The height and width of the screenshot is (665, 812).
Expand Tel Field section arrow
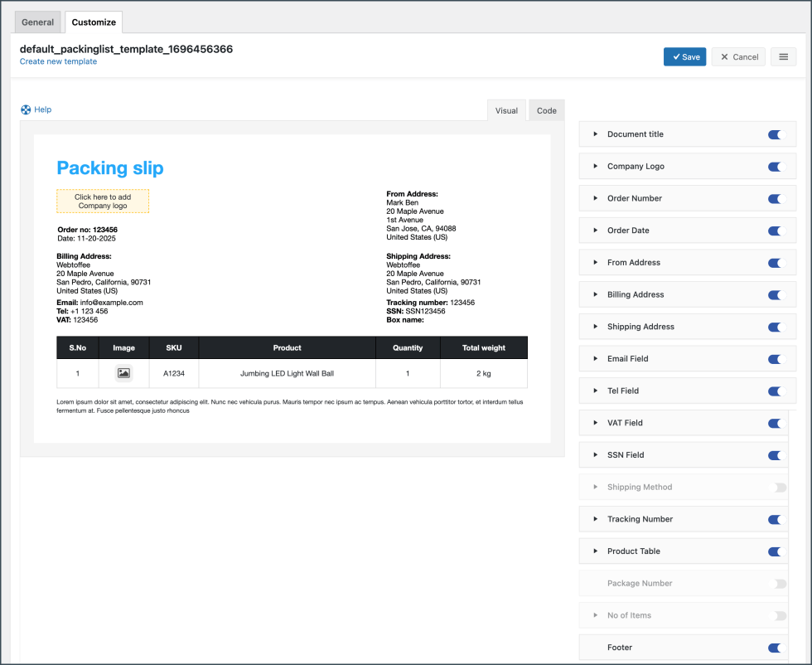pos(596,391)
